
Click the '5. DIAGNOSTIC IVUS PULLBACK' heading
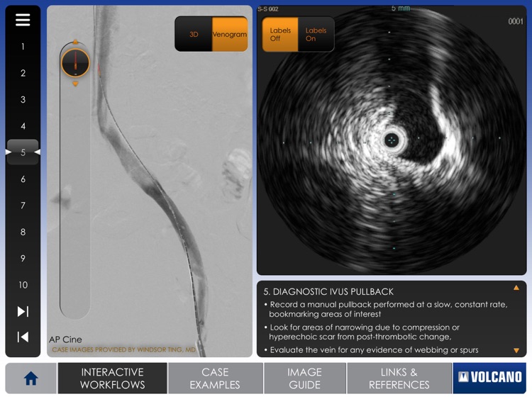click(328, 291)
